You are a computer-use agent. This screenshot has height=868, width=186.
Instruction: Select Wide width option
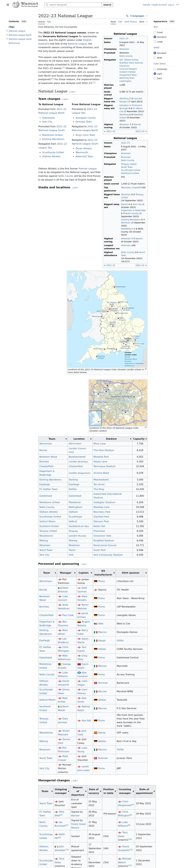pos(155,58)
